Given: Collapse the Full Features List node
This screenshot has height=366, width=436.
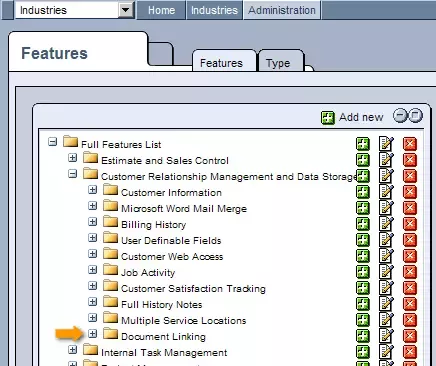Looking at the screenshot, I should [52, 142].
